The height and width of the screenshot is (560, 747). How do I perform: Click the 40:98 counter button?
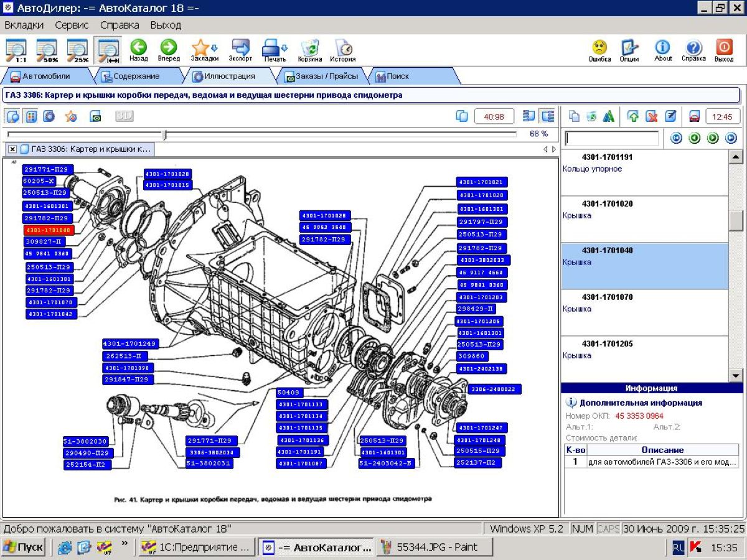pos(494,116)
